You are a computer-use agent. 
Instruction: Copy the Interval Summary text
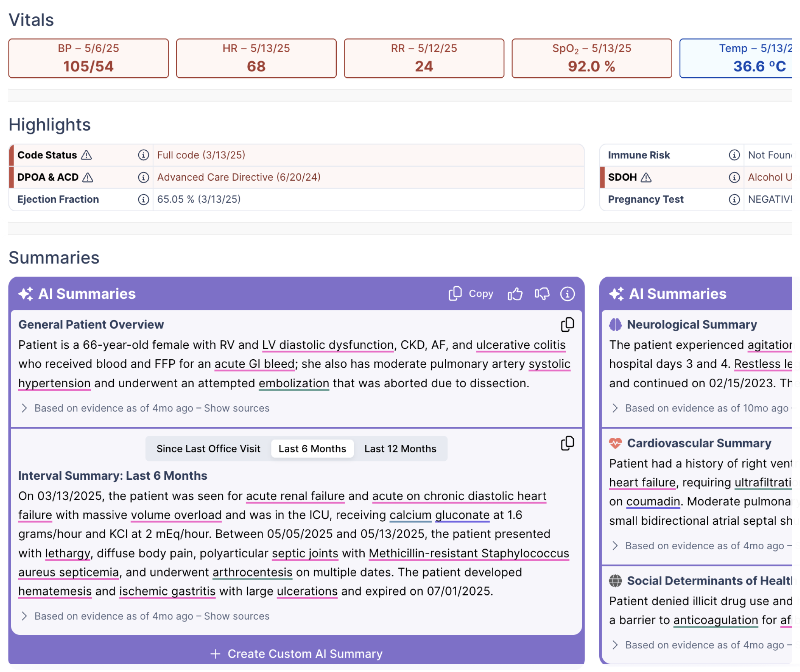(567, 443)
